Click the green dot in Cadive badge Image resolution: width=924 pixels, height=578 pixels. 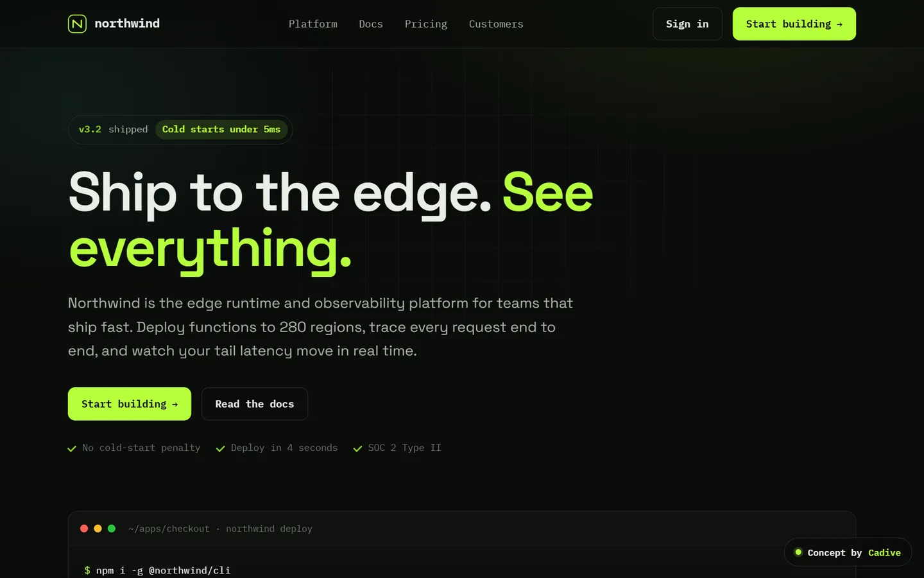(x=798, y=552)
